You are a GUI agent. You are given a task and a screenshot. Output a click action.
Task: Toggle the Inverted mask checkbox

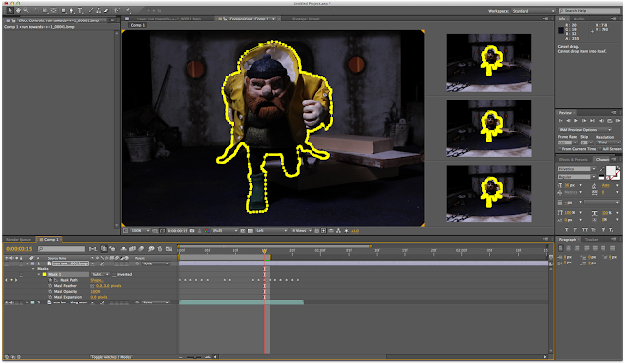pyautogui.click(x=114, y=275)
